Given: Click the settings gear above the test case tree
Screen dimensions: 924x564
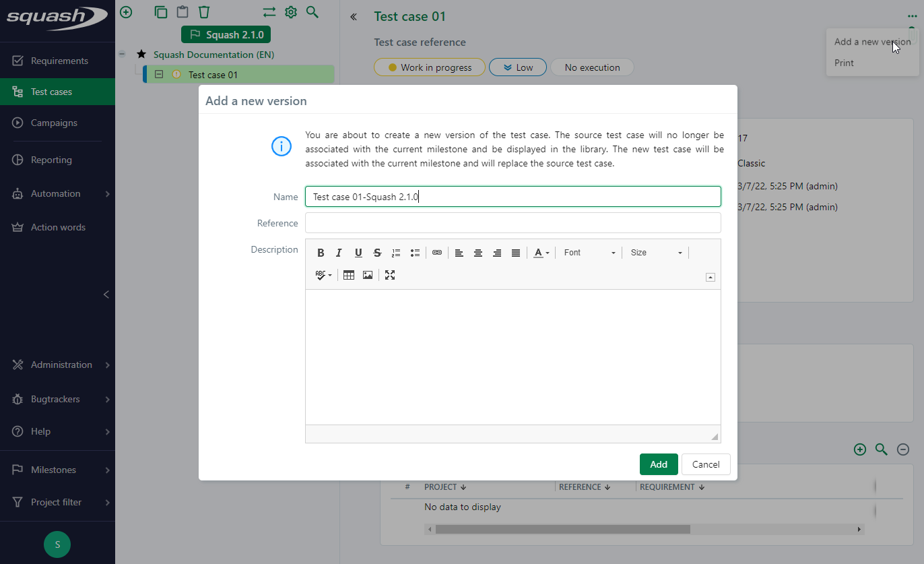Looking at the screenshot, I should click(x=290, y=11).
